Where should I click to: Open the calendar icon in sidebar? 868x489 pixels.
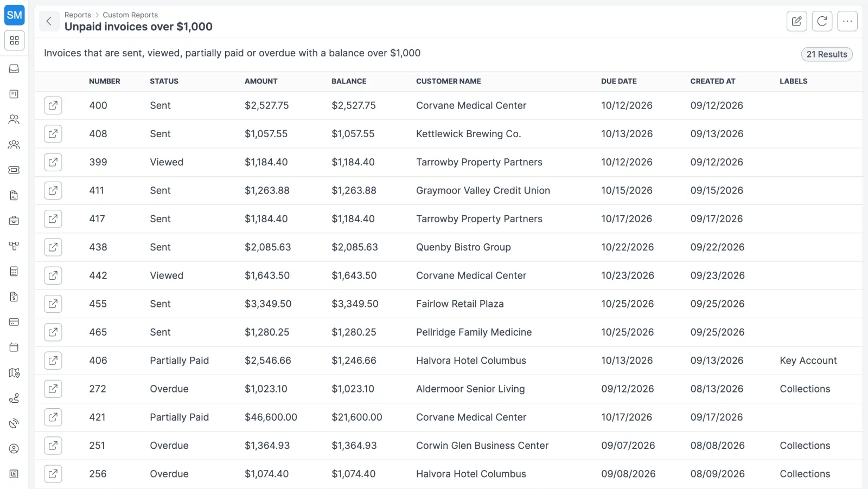coord(14,347)
